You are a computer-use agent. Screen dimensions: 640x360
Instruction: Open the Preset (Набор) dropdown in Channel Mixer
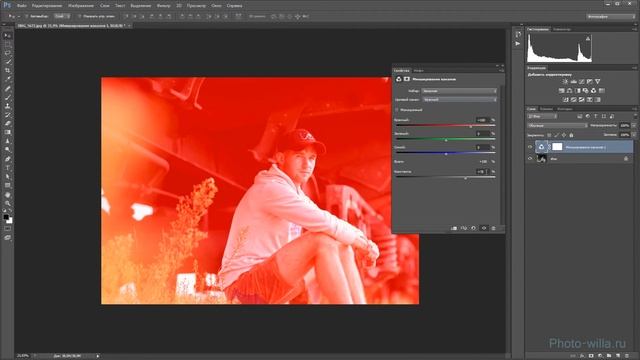459,91
